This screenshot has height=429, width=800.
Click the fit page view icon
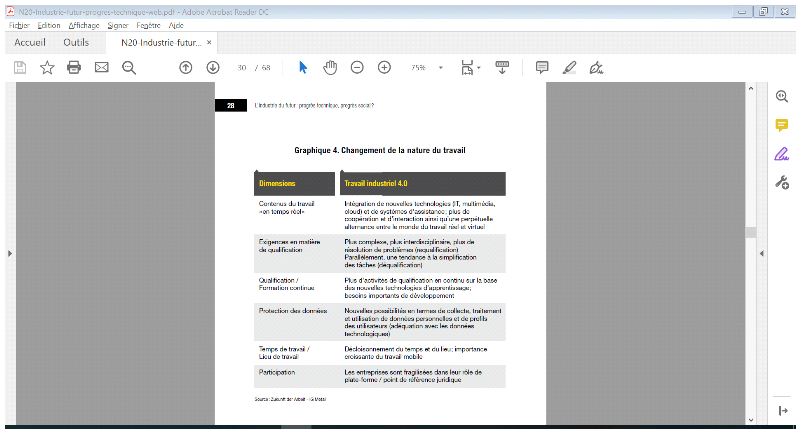467,67
